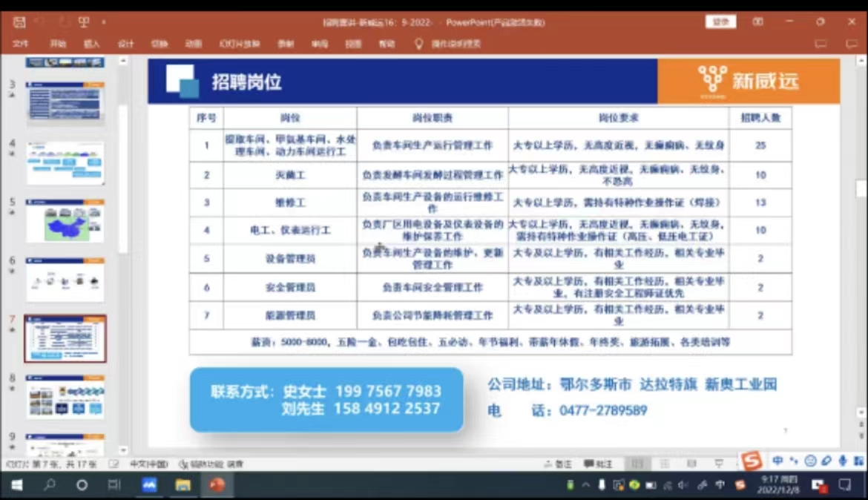Switch to Normal view icon in status bar
The width and height of the screenshot is (868, 500).
click(x=637, y=464)
